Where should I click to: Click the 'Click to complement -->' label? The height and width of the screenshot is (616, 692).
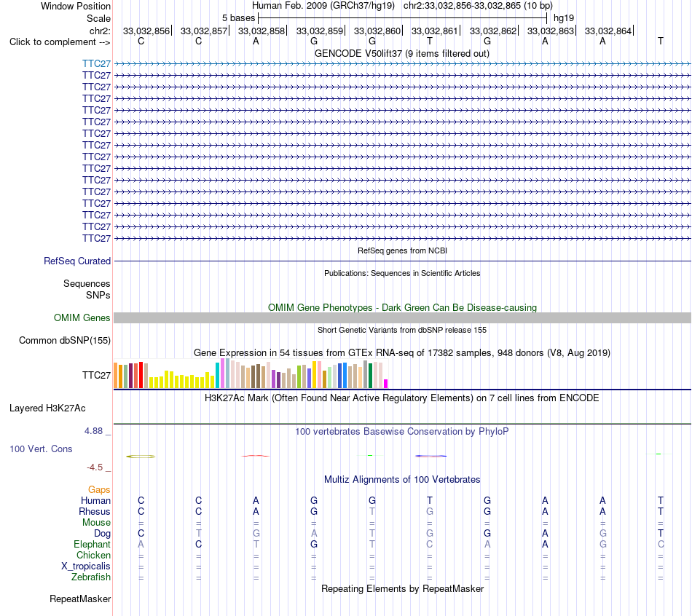[x=60, y=42]
